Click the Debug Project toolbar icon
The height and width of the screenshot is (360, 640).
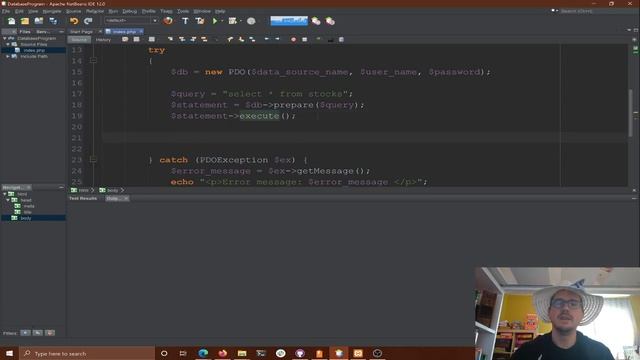[233, 21]
